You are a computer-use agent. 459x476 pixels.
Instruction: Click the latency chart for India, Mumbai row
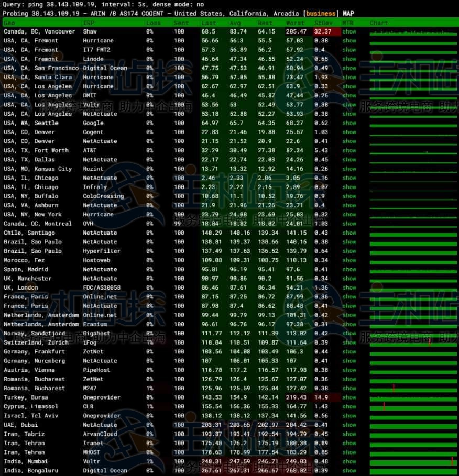coord(413,462)
